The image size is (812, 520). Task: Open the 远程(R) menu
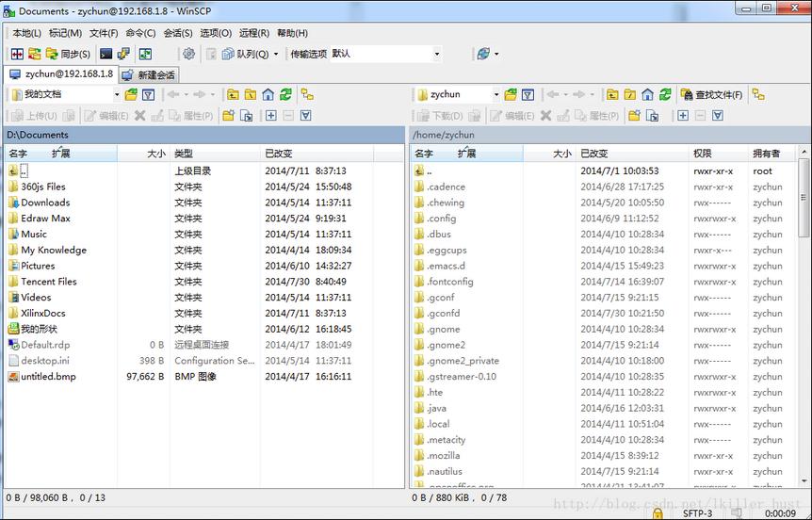(x=253, y=33)
